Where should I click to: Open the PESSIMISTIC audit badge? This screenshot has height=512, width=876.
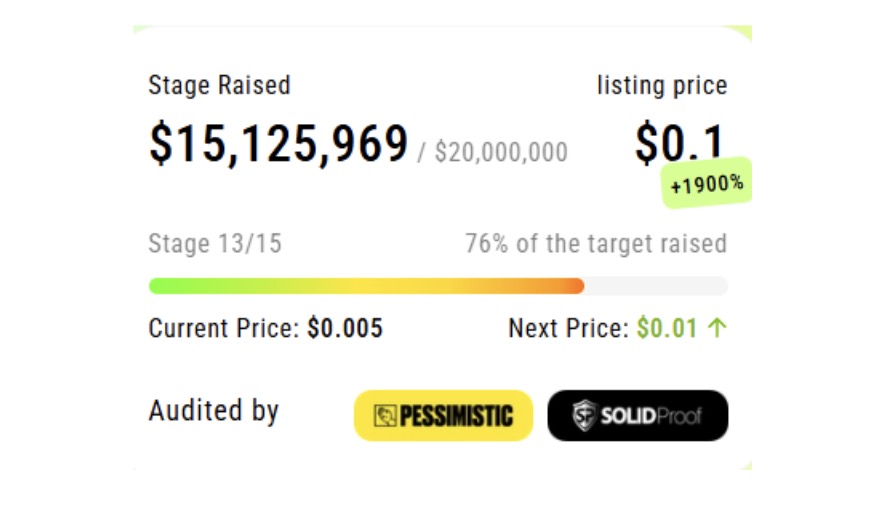click(x=444, y=415)
